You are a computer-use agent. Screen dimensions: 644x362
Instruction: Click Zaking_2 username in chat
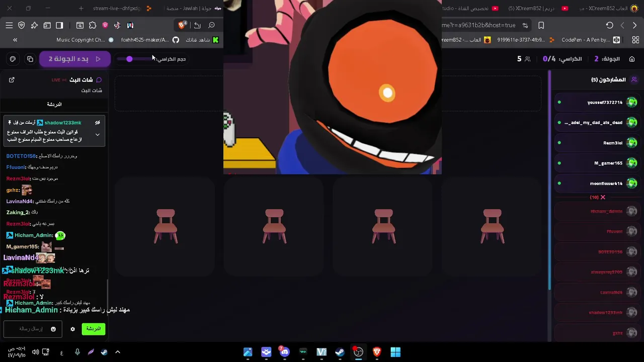click(x=18, y=213)
